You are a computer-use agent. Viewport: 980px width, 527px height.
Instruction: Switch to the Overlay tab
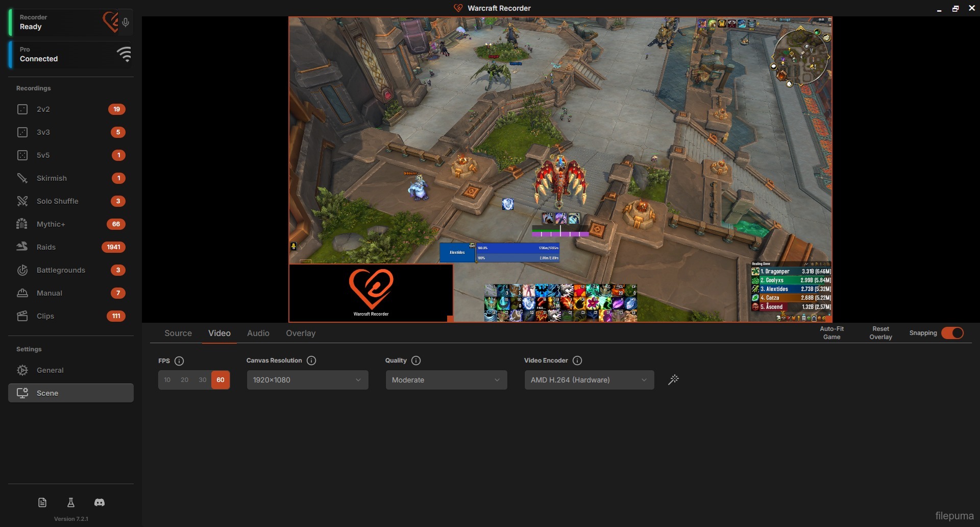(301, 333)
